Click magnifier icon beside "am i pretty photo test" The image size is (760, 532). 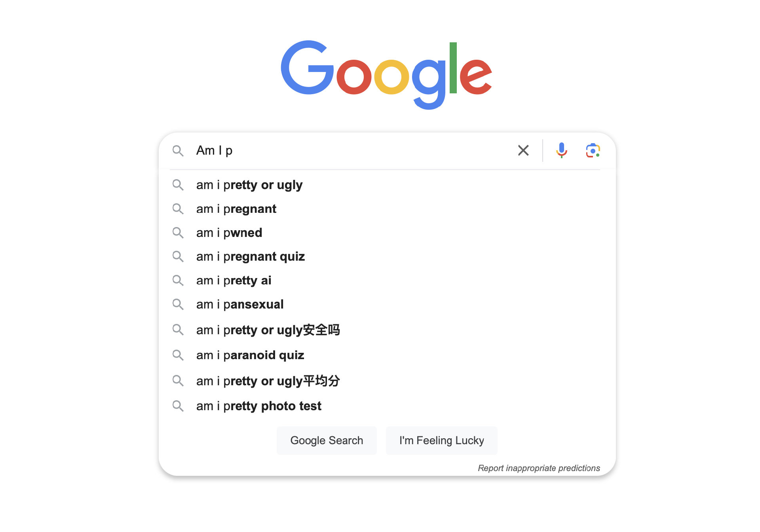point(178,406)
